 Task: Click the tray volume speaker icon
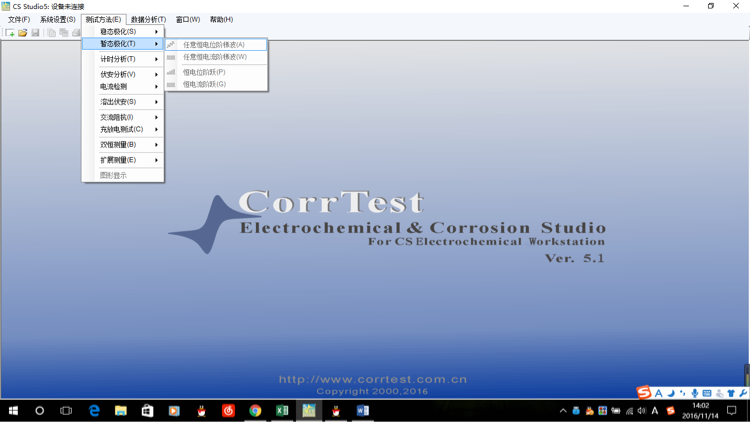(642, 411)
